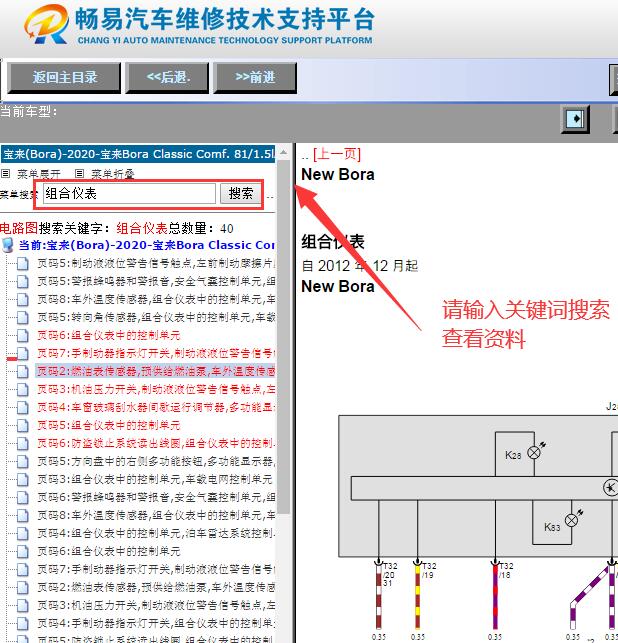
Task: Click document icon beside 页码5:警报蜂鸣器和警报音
Action: [x=23, y=281]
